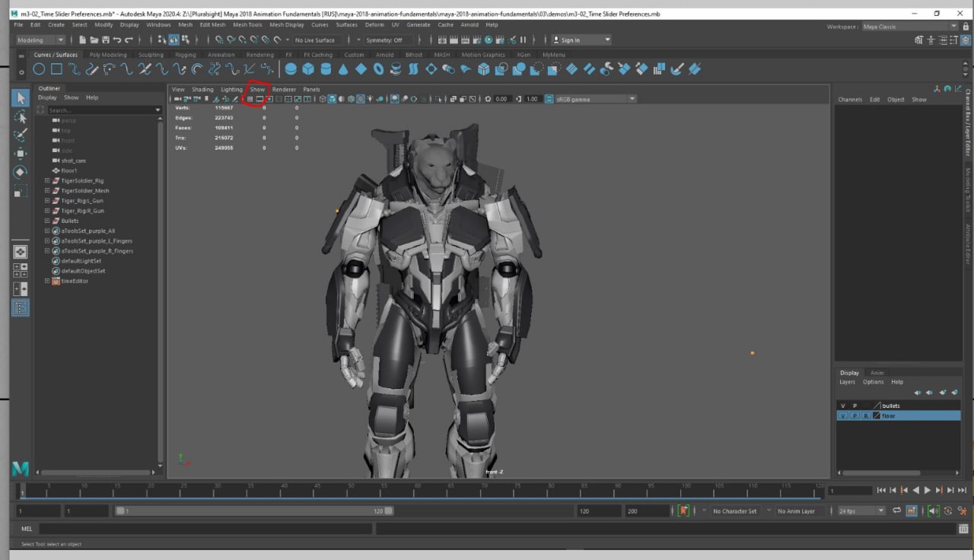Activate the Paint selection tool
The image size is (974, 560).
click(21, 135)
